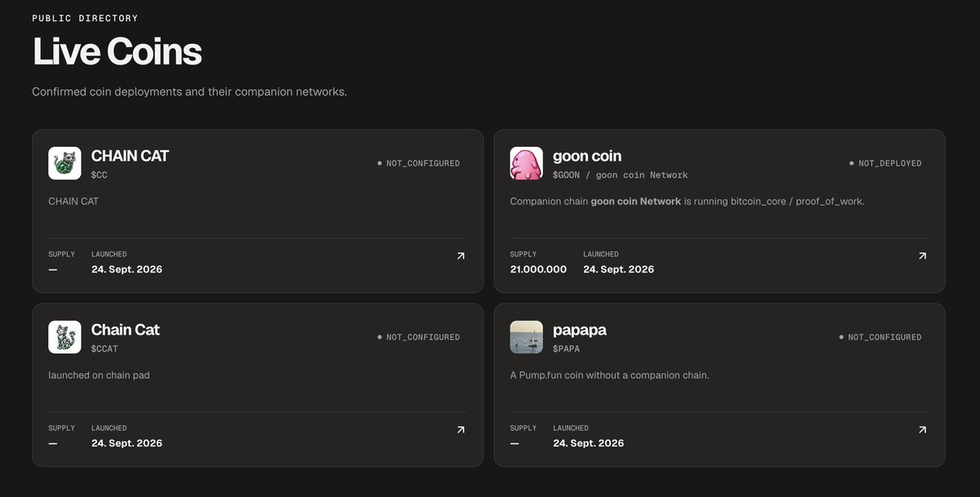
Task: Open the CHAIN CAT $CC arrow link
Action: 461,256
